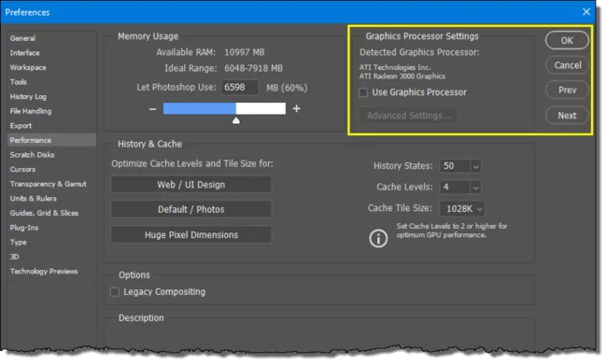Viewport: 607px width, 364px height.
Task: Select Performance category
Action: (51, 140)
